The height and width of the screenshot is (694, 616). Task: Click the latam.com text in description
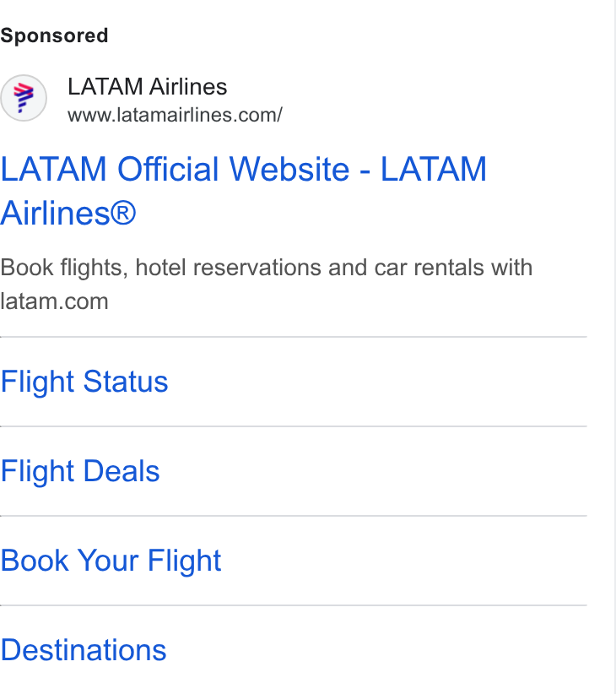(x=54, y=301)
